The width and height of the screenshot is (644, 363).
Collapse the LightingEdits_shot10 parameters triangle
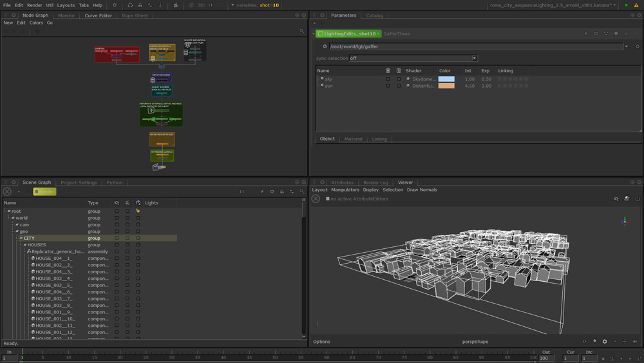pyautogui.click(x=314, y=34)
